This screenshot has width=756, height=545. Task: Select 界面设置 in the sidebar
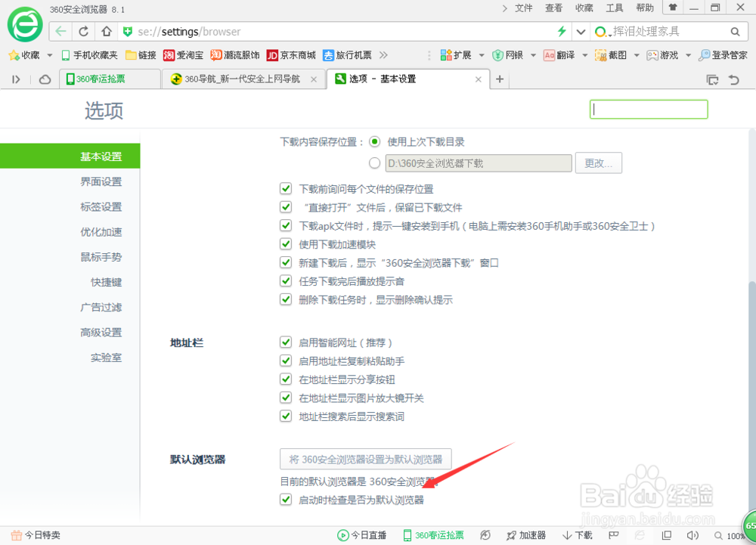pyautogui.click(x=101, y=181)
